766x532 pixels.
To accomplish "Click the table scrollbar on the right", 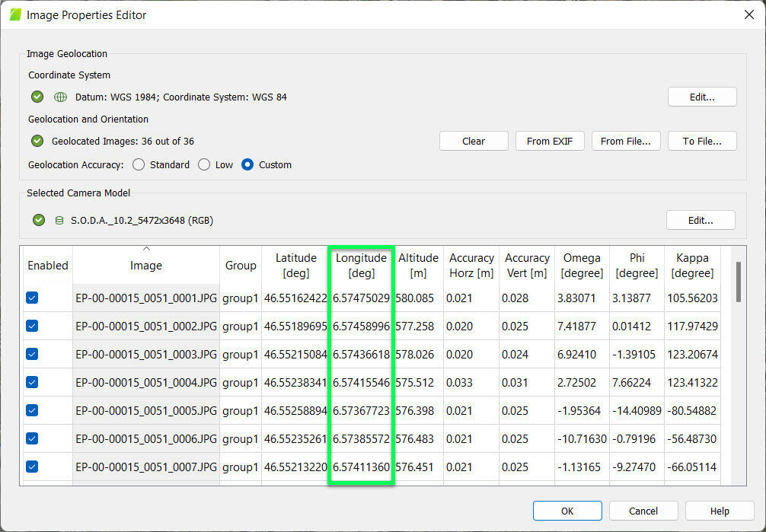I will [738, 282].
